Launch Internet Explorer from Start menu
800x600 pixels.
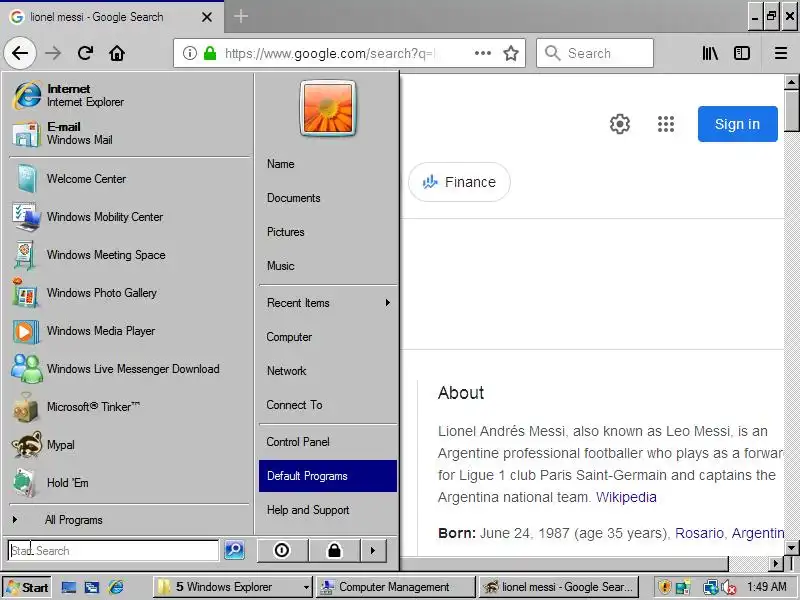coord(130,95)
